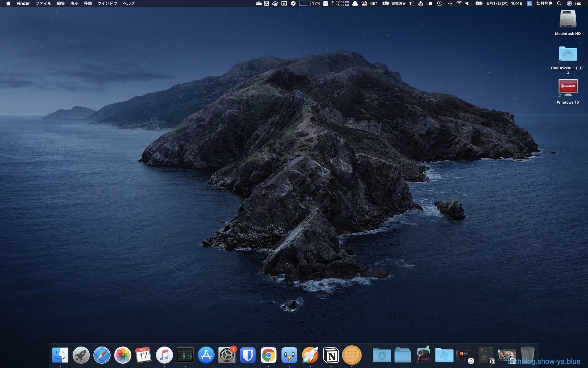The image size is (588, 368).
Task: Open the volume control in menu bar
Action: 467,3
